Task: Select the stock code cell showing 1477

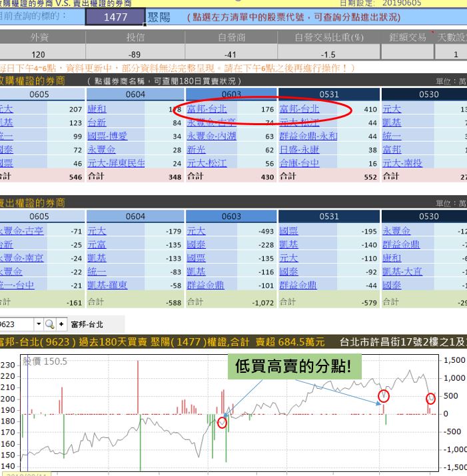Action: point(115,17)
